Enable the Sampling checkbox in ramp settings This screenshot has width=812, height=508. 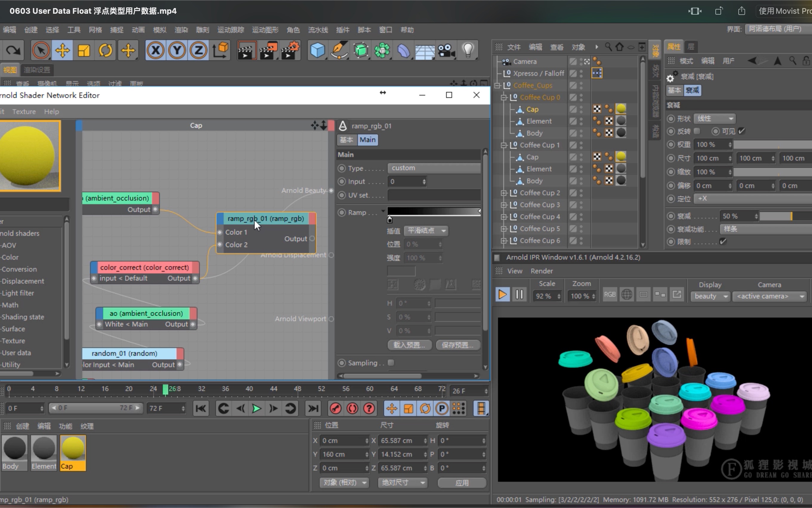click(391, 362)
